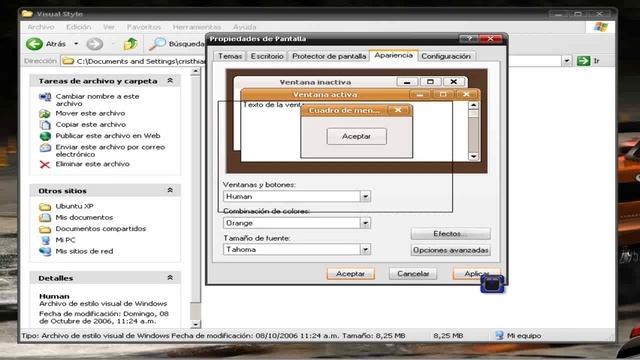Click the sidebar scrollbar up arrow
Image resolution: width=640 pixels, height=360 pixels.
pos(196,71)
